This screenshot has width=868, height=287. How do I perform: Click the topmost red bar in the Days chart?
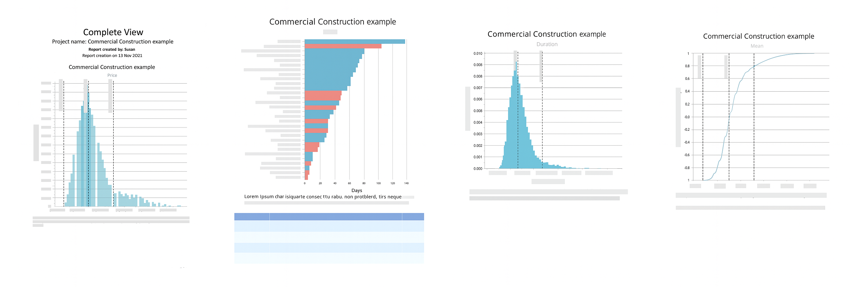(343, 46)
